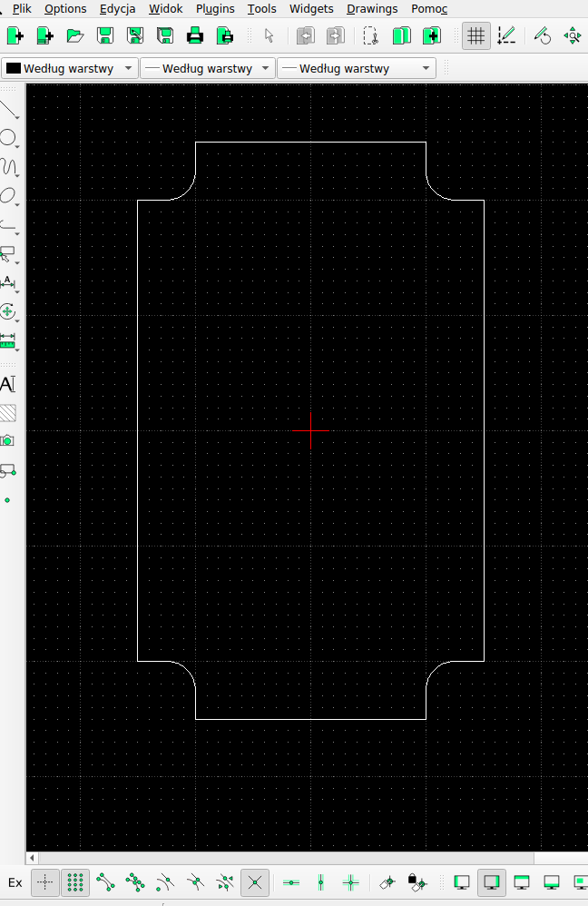Screen dimensions: 588x906
Task: Enable orthogonal restriction
Action: click(351, 882)
